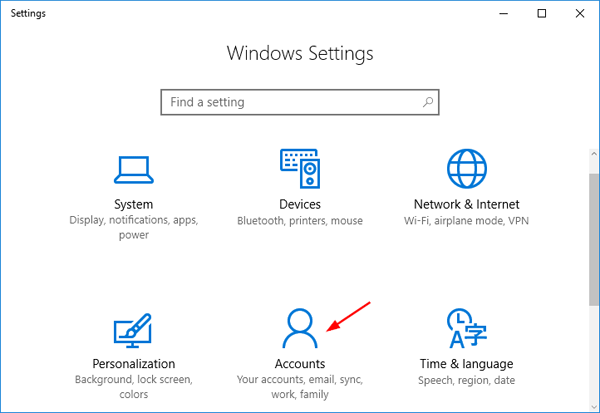
Task: Click 'Background, lock screen, colors' description
Action: point(134,387)
